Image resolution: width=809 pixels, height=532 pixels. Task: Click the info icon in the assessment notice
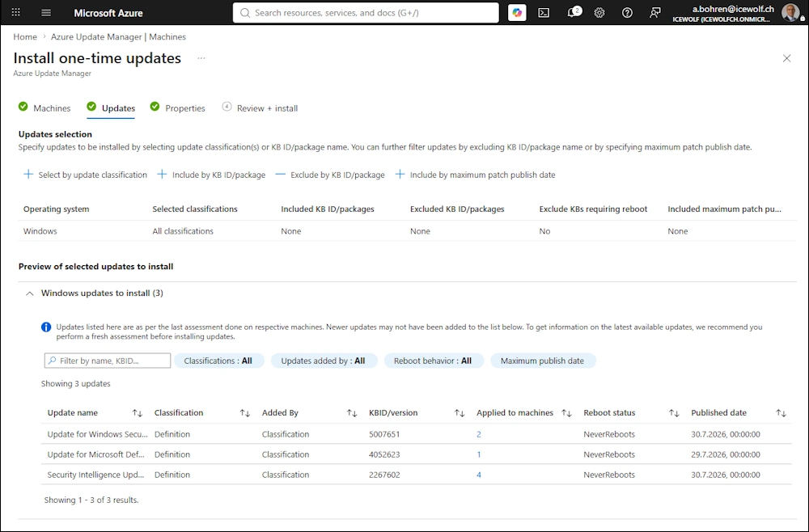pyautogui.click(x=46, y=327)
